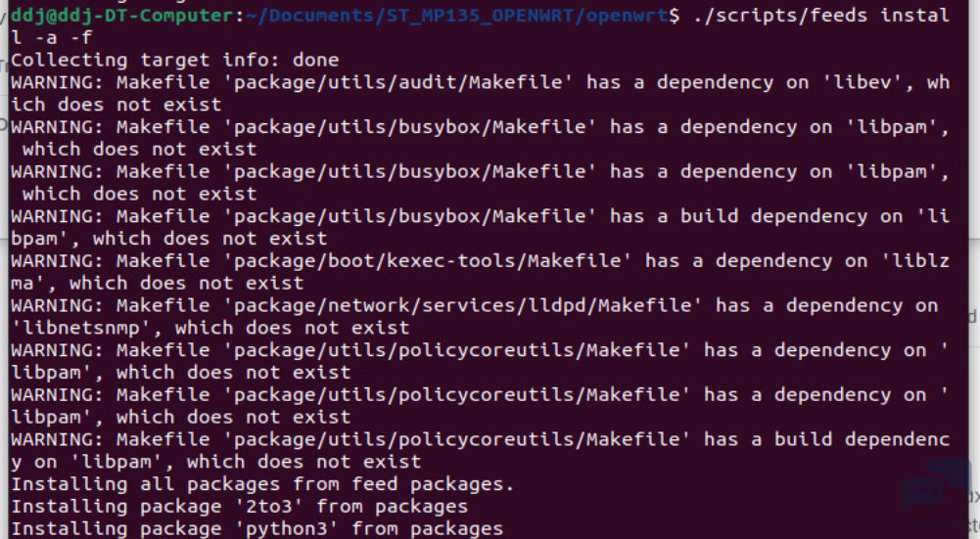This screenshot has width=980, height=539.
Task: Select the 'Collecting target info: done' line
Action: (x=175, y=60)
